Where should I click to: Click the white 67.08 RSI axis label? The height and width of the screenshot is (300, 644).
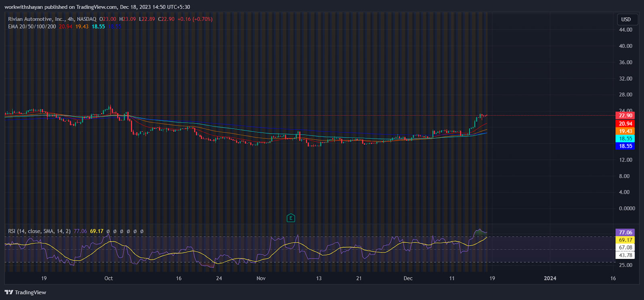point(625,247)
